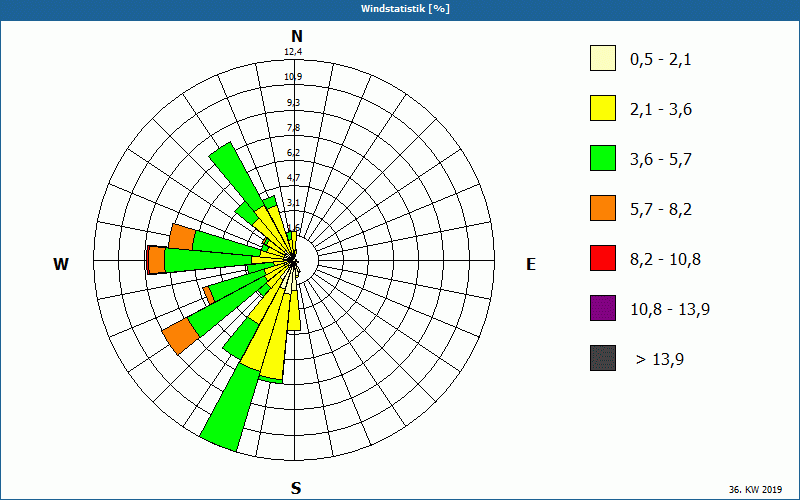Click the orange 5,7 - 8,2 legend swatch
Screen dimensions: 800x500
pyautogui.click(x=603, y=208)
